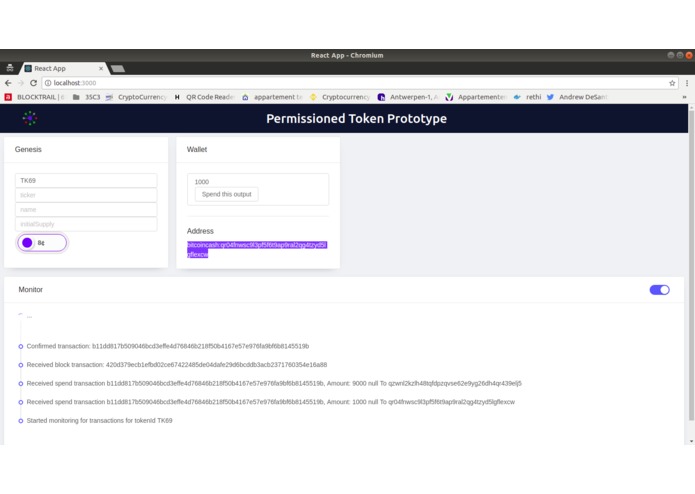Open the Cryptocurrency bookmark with yellow icon

point(340,97)
